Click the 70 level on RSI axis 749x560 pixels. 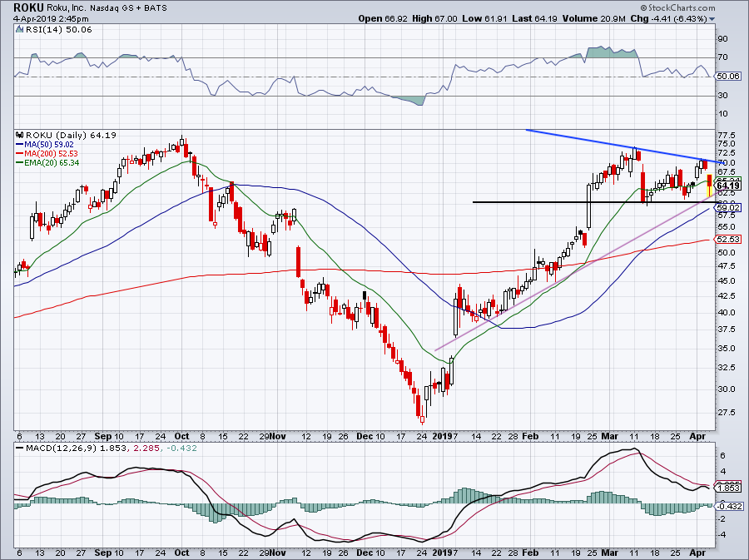point(723,57)
